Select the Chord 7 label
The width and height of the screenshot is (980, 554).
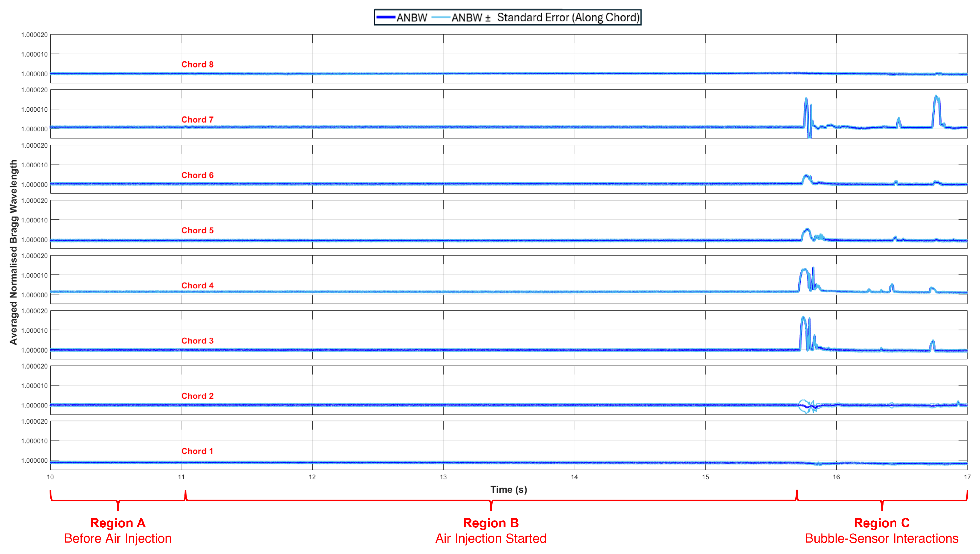tap(197, 119)
